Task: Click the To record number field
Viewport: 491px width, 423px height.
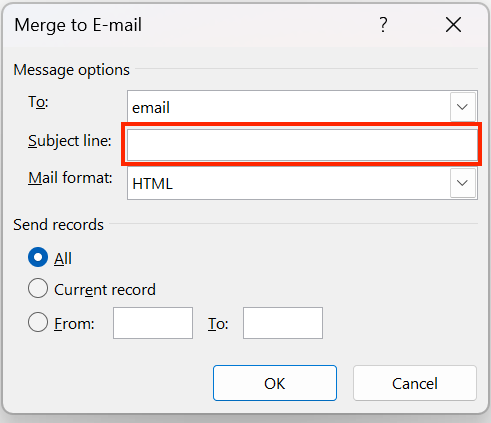Action: (283, 323)
